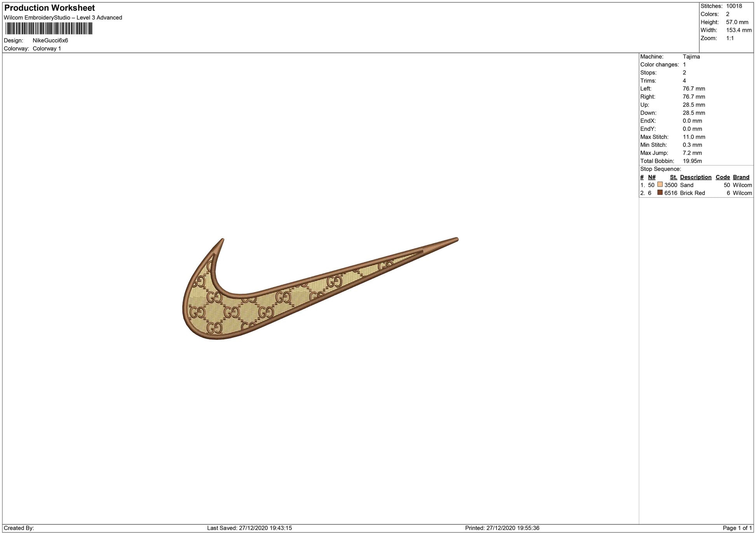The width and height of the screenshot is (756, 533).
Task: Click the Brand column header
Action: pyautogui.click(x=741, y=177)
